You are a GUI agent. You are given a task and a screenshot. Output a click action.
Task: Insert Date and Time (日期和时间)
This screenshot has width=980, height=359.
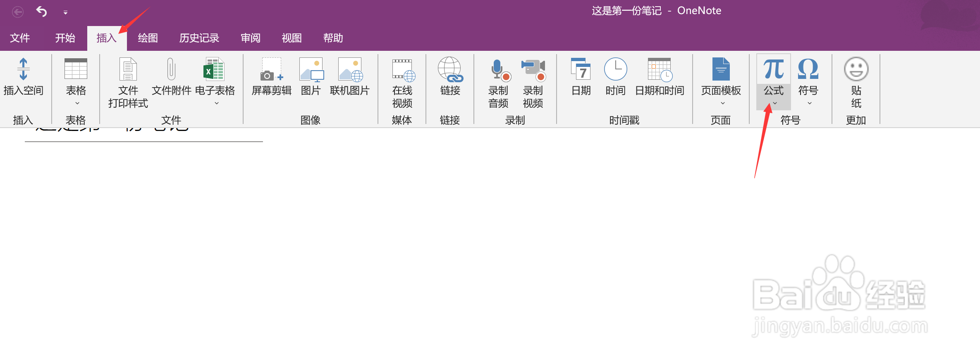pyautogui.click(x=660, y=69)
